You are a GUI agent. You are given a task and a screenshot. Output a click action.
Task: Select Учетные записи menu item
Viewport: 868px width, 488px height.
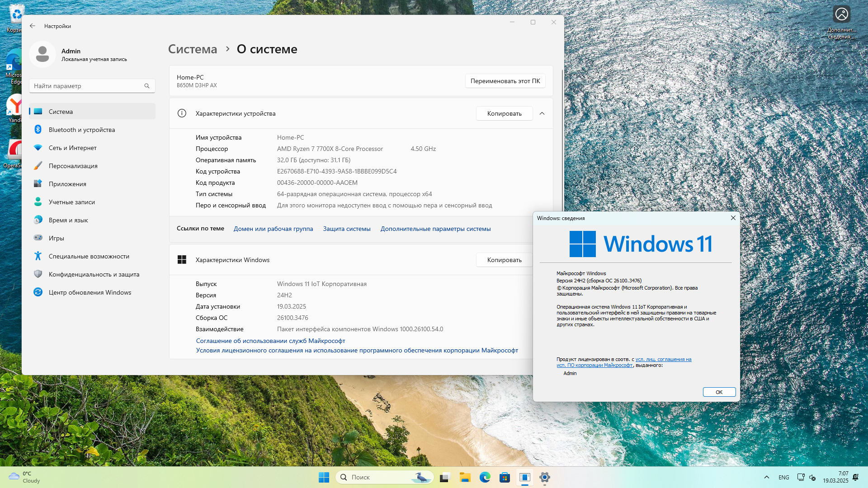point(71,202)
